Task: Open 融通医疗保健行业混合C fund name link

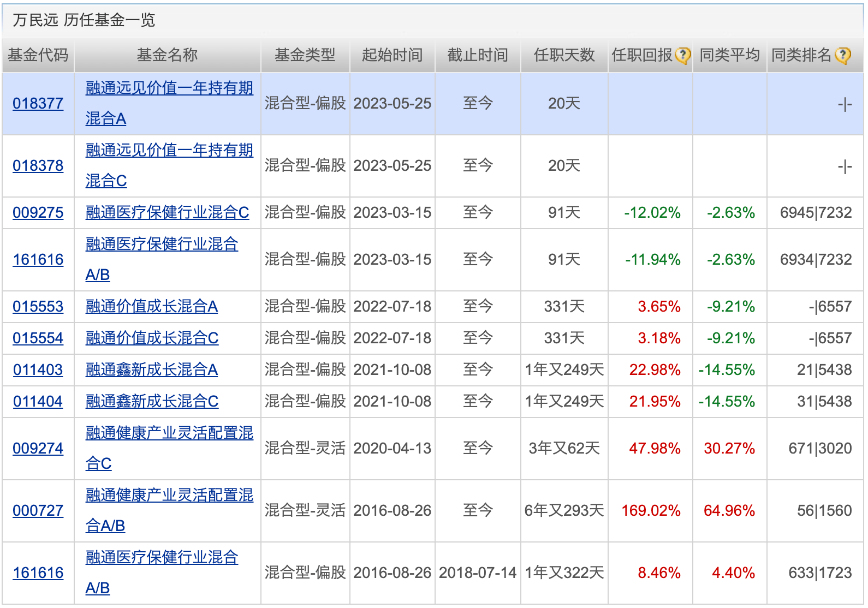Action: pyautogui.click(x=168, y=212)
